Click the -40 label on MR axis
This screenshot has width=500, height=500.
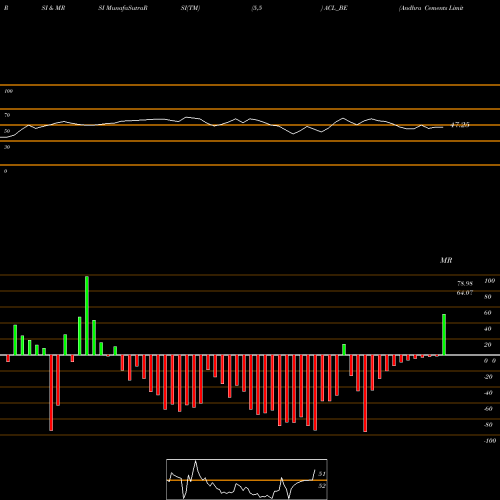click(488, 393)
